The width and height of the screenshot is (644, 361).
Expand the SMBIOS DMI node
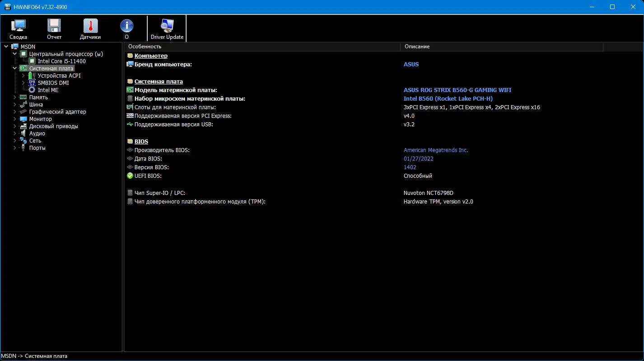coord(23,83)
